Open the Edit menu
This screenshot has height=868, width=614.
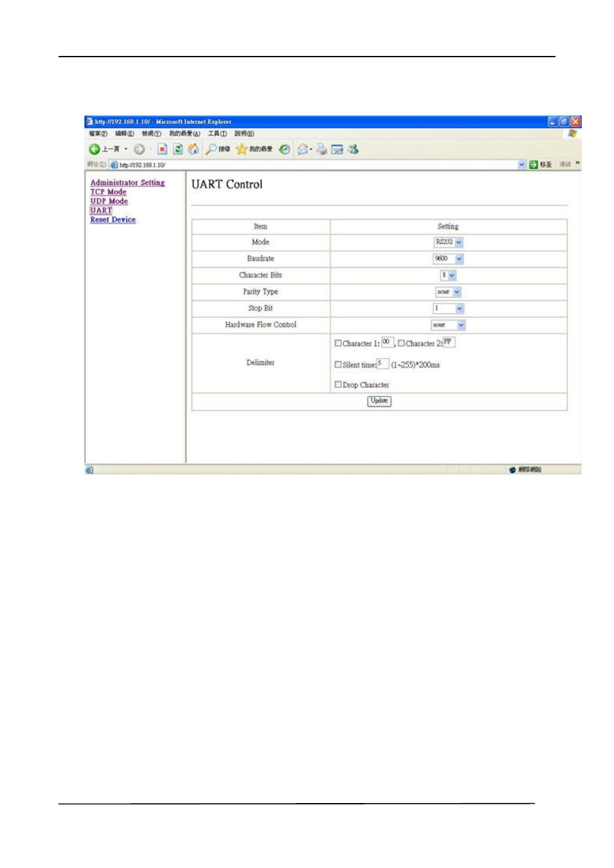(125, 134)
